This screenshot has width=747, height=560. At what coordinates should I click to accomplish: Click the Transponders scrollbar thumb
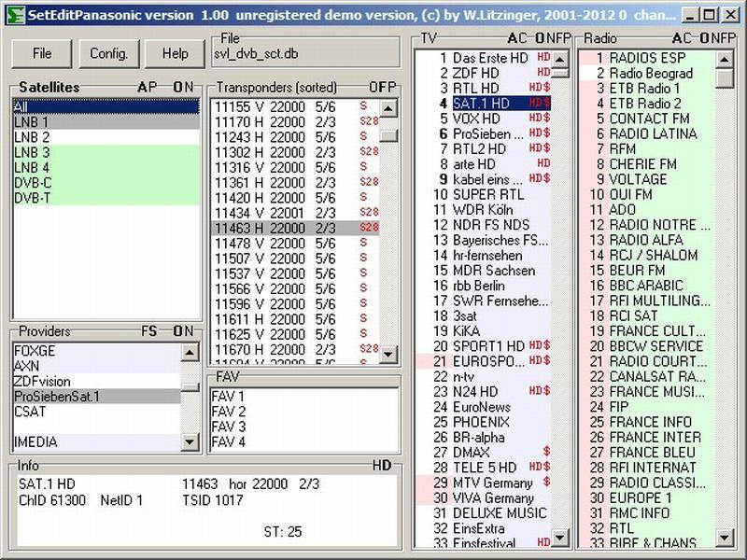(388, 135)
